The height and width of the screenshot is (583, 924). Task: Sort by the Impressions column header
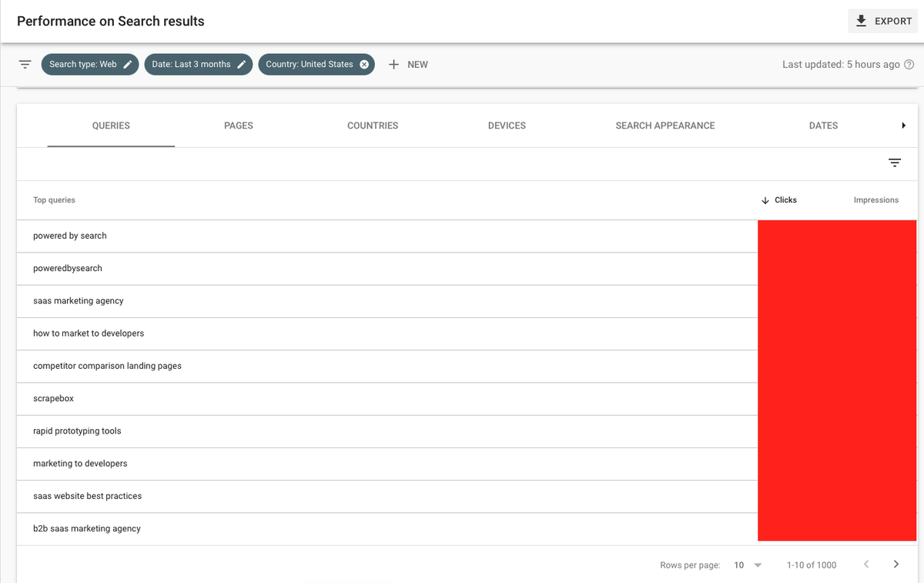pyautogui.click(x=875, y=200)
